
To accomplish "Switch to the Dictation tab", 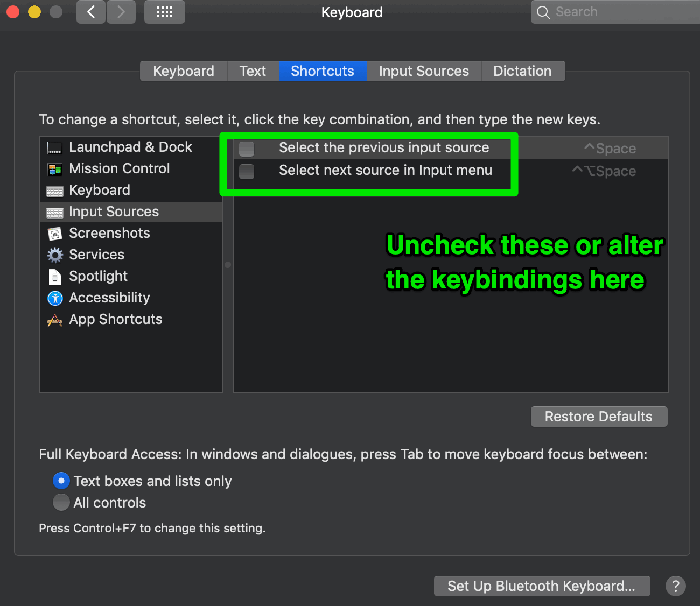I will point(522,71).
